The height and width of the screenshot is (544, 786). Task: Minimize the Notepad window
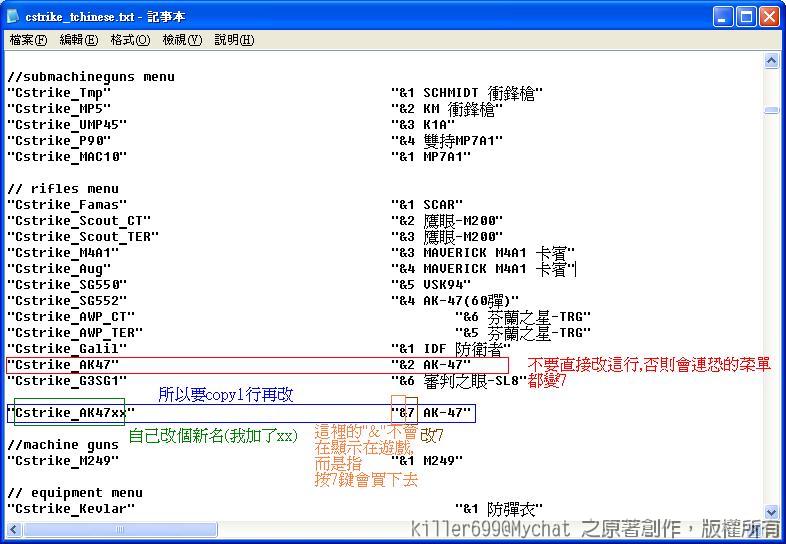pos(722,17)
